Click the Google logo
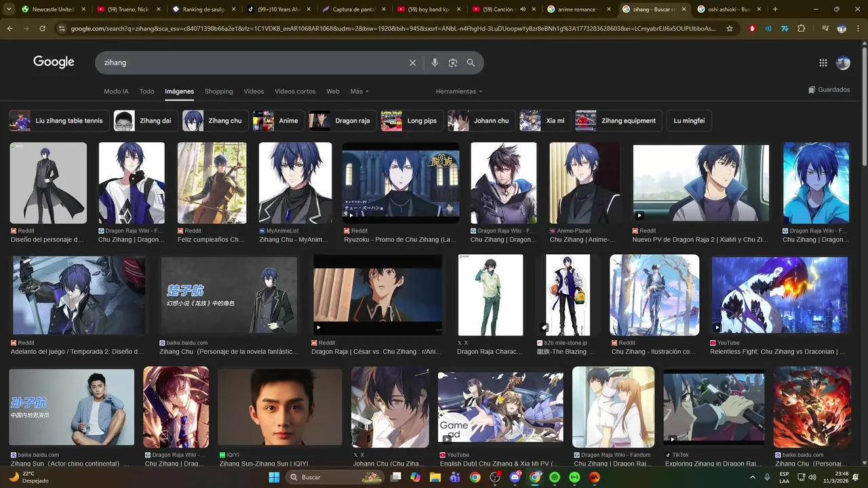 (x=54, y=62)
